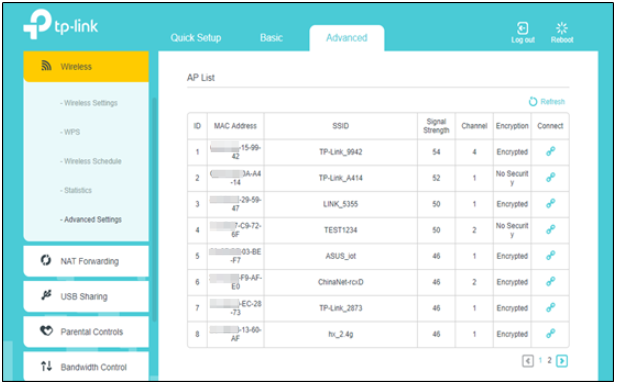Connect to ASUS_iot via link icon
Image resolution: width=617 pixels, height=385 pixels.
tap(550, 255)
